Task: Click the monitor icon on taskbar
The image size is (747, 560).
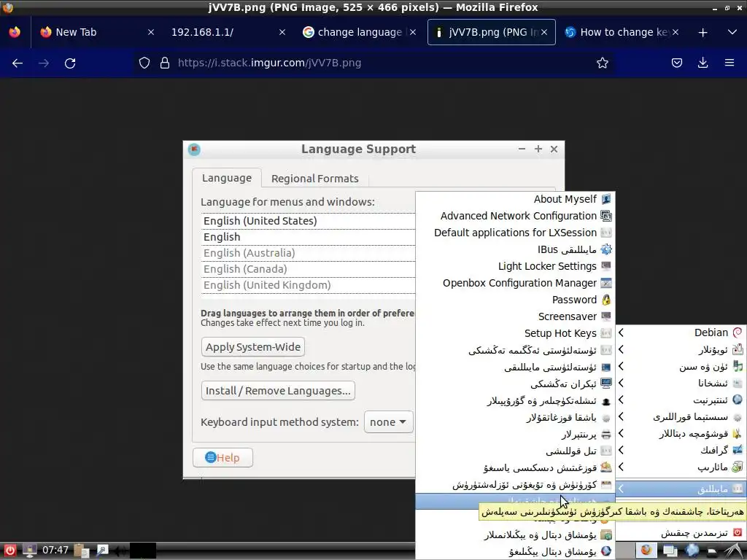Action: point(29,551)
